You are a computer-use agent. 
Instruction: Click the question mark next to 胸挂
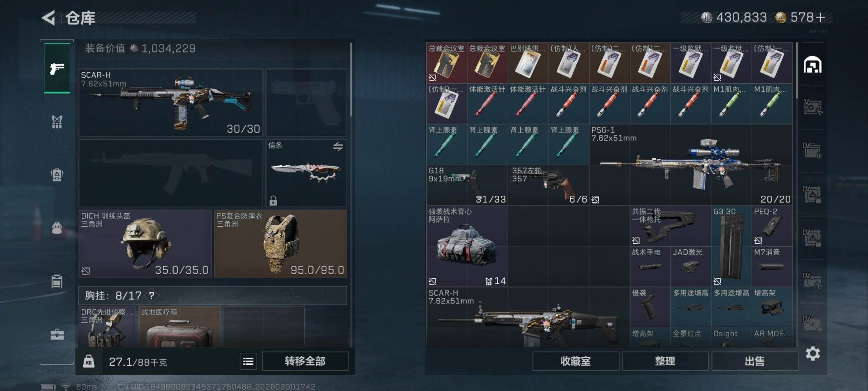[x=151, y=296]
